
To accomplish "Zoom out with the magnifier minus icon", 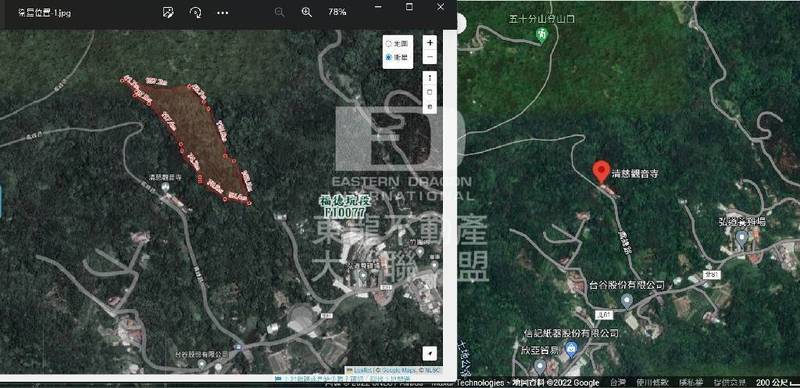I will (279, 12).
